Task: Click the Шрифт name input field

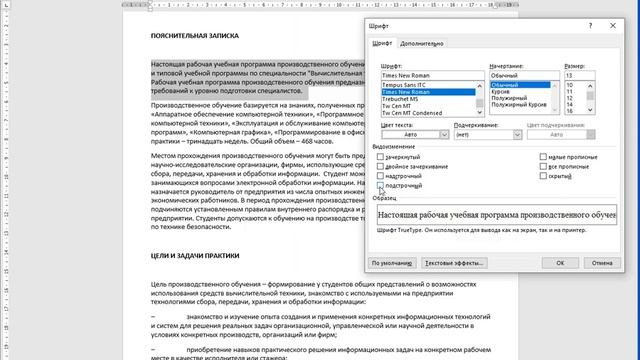Action: [432, 76]
